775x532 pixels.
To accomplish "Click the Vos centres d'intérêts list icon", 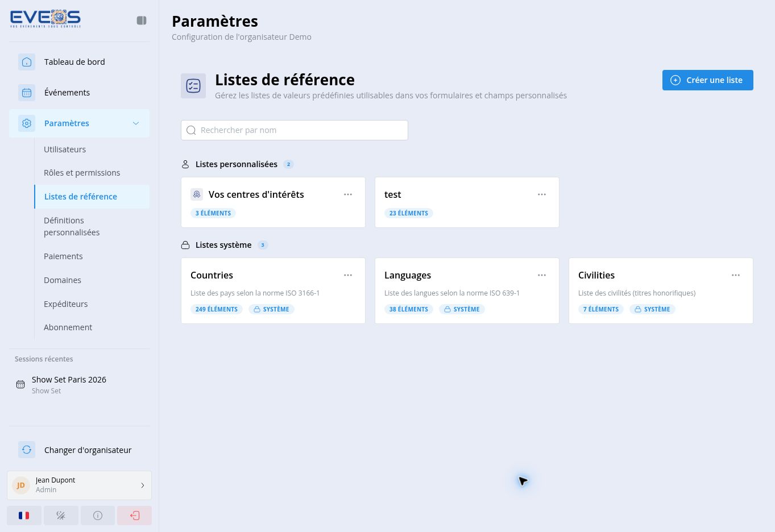I will 197,194.
